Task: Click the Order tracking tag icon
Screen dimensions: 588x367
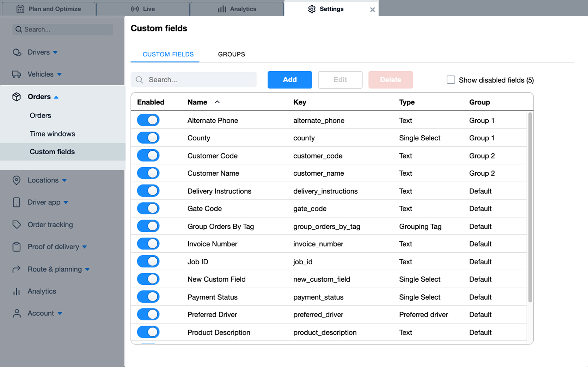Action: point(16,224)
